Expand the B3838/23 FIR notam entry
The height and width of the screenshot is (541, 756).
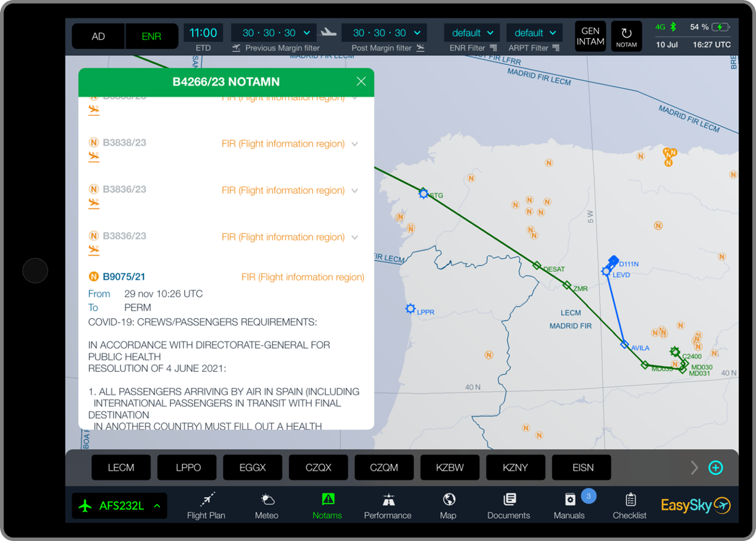tap(355, 144)
